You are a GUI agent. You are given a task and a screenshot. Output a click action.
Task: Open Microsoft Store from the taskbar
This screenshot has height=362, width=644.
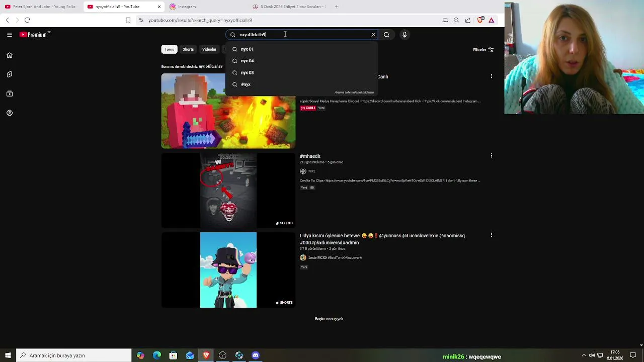tap(173, 355)
